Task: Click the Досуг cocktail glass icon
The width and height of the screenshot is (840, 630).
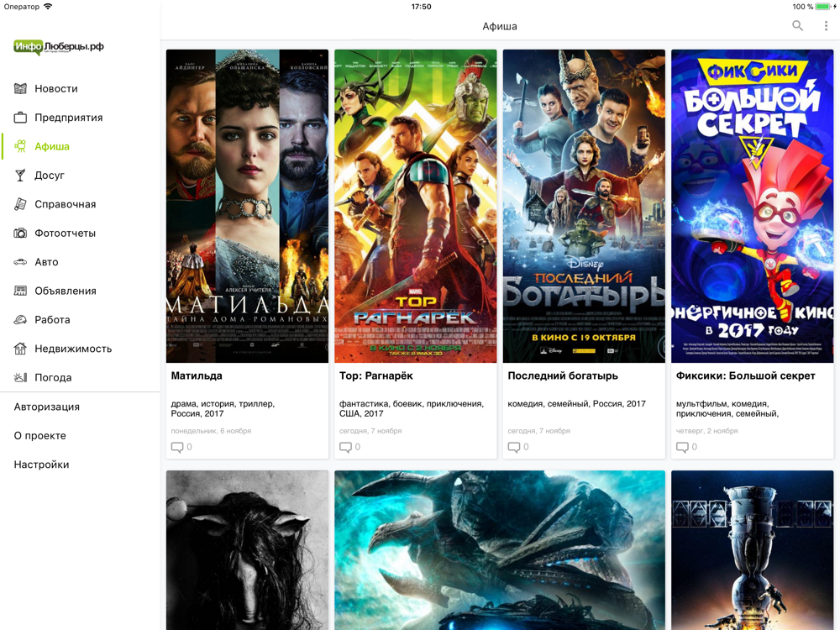Action: pyautogui.click(x=20, y=176)
